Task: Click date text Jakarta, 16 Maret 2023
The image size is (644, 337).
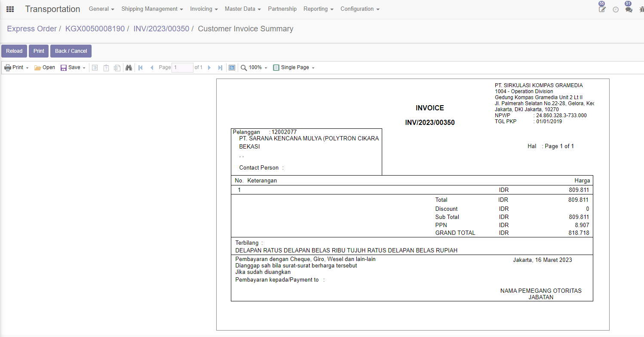Action: [x=543, y=260]
